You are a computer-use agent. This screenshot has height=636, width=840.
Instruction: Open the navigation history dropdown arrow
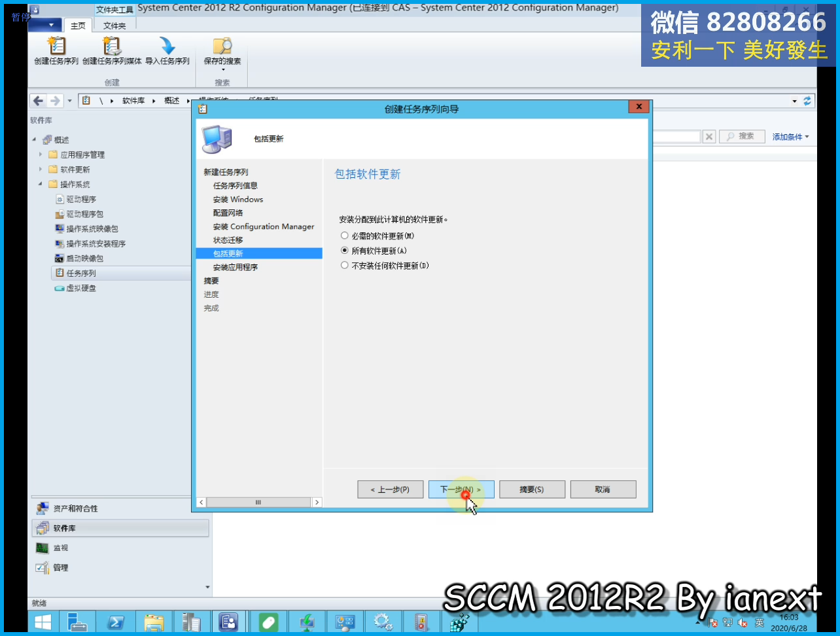69,101
